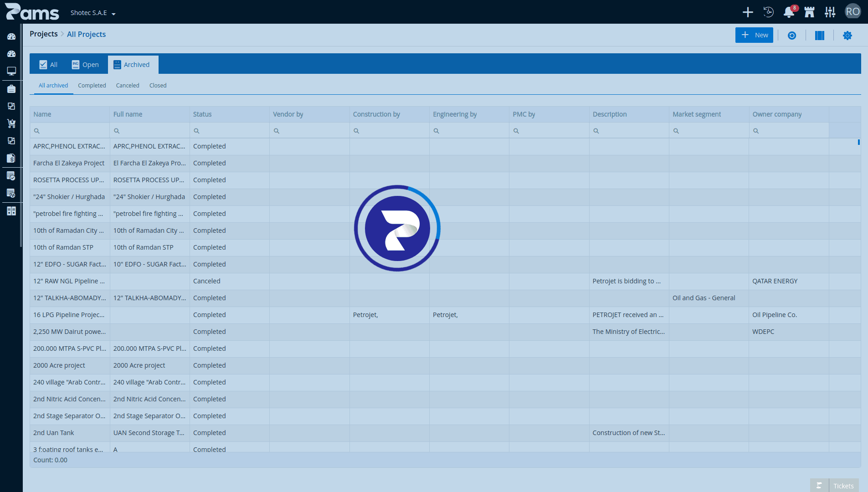Select the Completed sub-tab

coord(92,85)
